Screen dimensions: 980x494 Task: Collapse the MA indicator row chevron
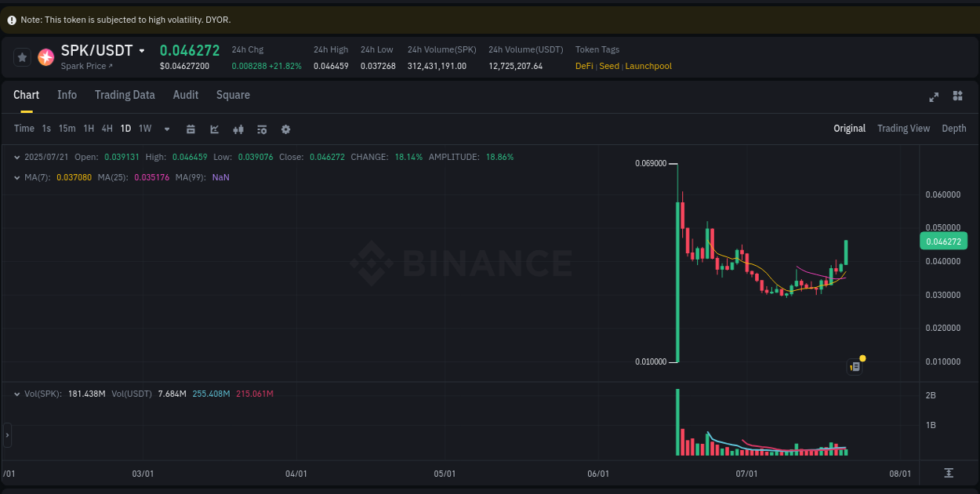click(x=17, y=177)
